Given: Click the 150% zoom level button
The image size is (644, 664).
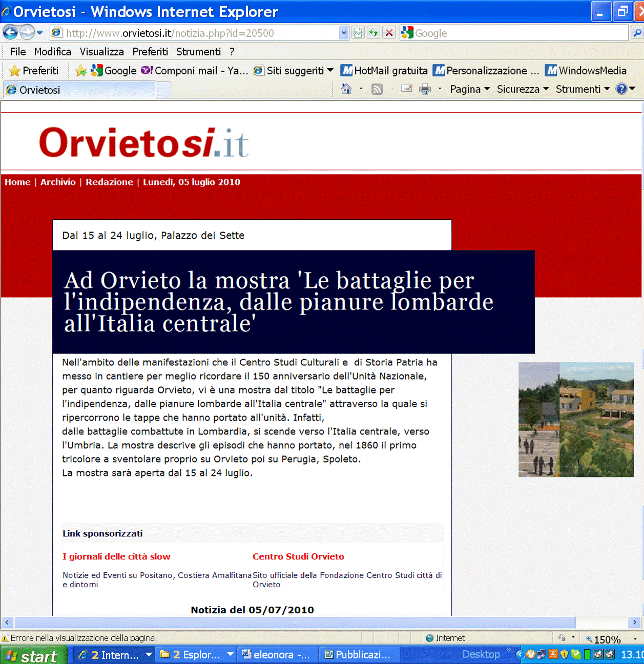Looking at the screenshot, I should [x=604, y=639].
